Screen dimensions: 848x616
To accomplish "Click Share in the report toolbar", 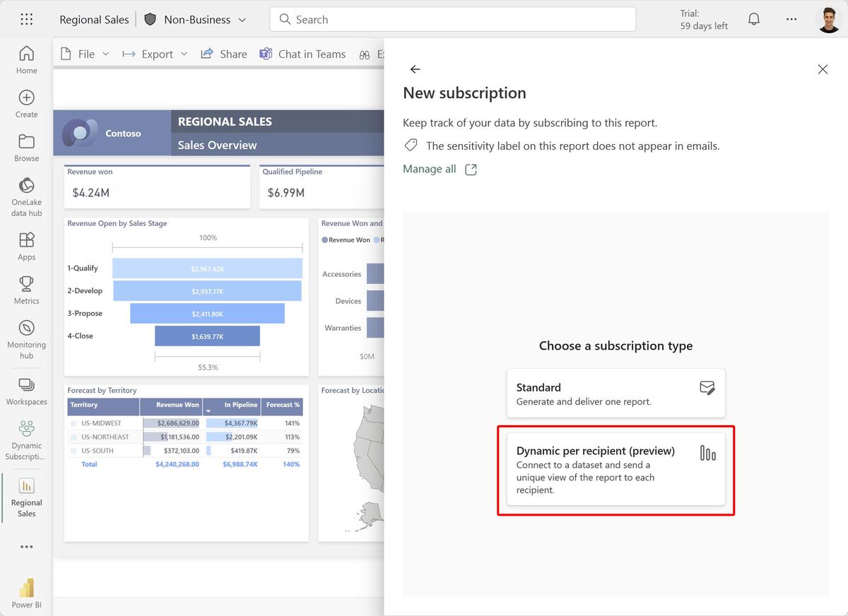I will point(224,54).
